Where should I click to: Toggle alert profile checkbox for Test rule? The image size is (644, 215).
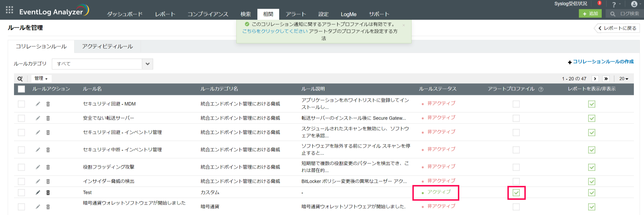tap(516, 193)
